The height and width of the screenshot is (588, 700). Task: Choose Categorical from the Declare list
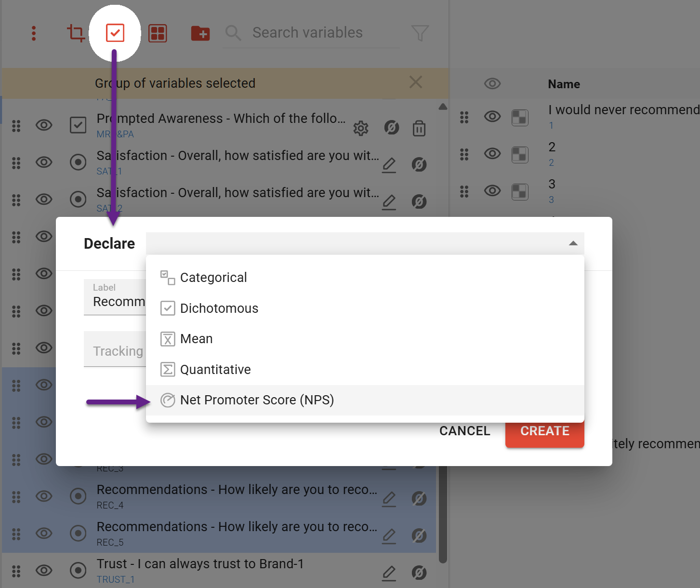point(213,278)
